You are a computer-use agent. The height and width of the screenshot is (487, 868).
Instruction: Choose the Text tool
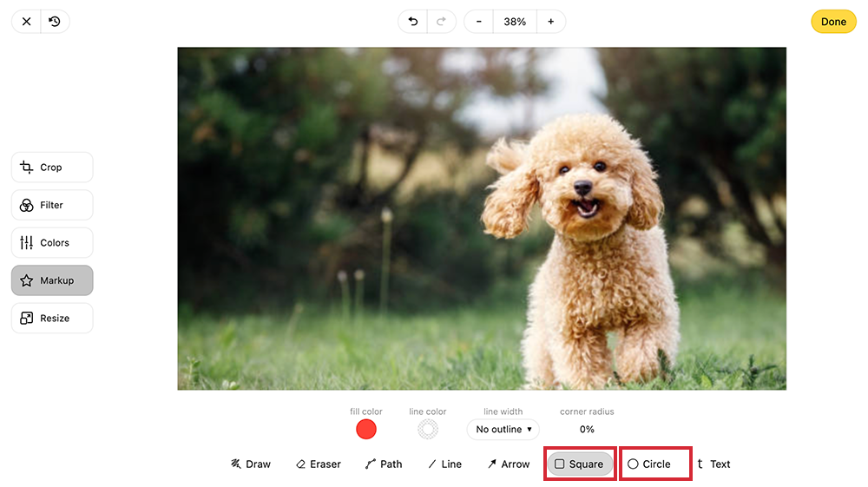pyautogui.click(x=713, y=464)
